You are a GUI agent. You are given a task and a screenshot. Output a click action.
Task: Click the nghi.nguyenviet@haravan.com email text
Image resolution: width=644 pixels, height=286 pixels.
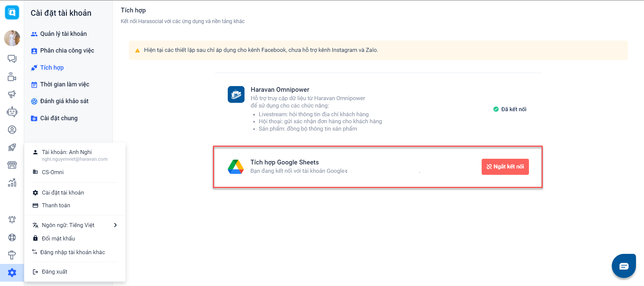[75, 159]
